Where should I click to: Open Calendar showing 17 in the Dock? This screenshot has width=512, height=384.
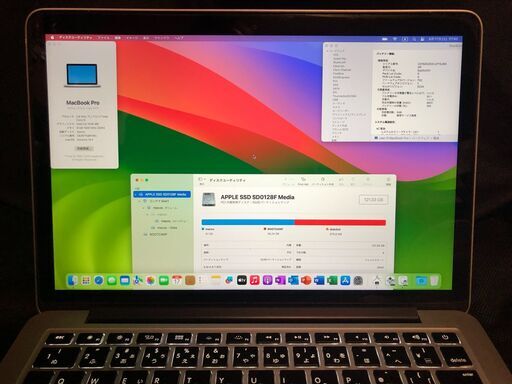177,281
